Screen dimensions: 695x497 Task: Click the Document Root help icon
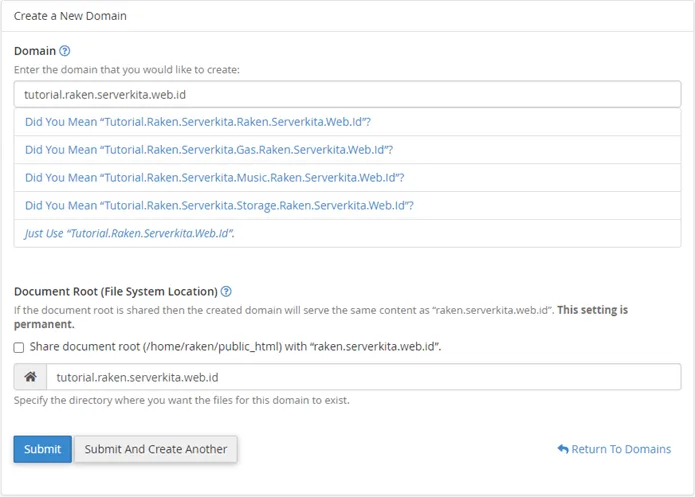pos(226,292)
